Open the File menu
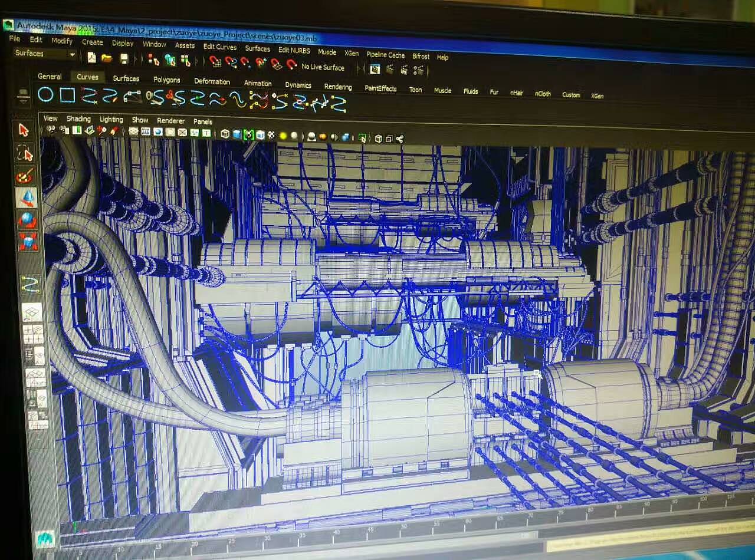The height and width of the screenshot is (560, 755). point(15,39)
